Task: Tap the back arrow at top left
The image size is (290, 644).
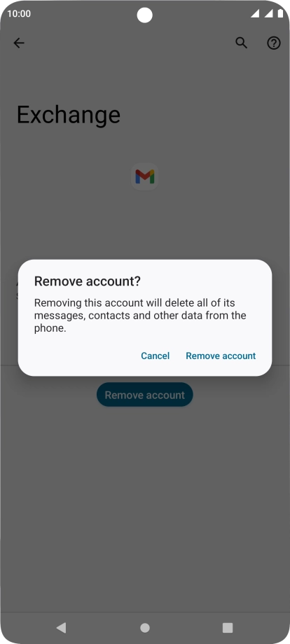Action: 19,43
